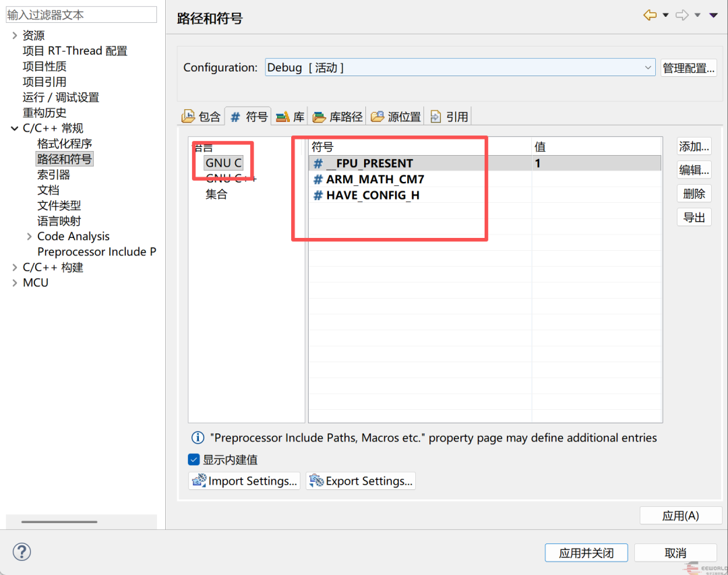Switch to the 库 tab
This screenshot has width=728, height=575.
[x=290, y=117]
